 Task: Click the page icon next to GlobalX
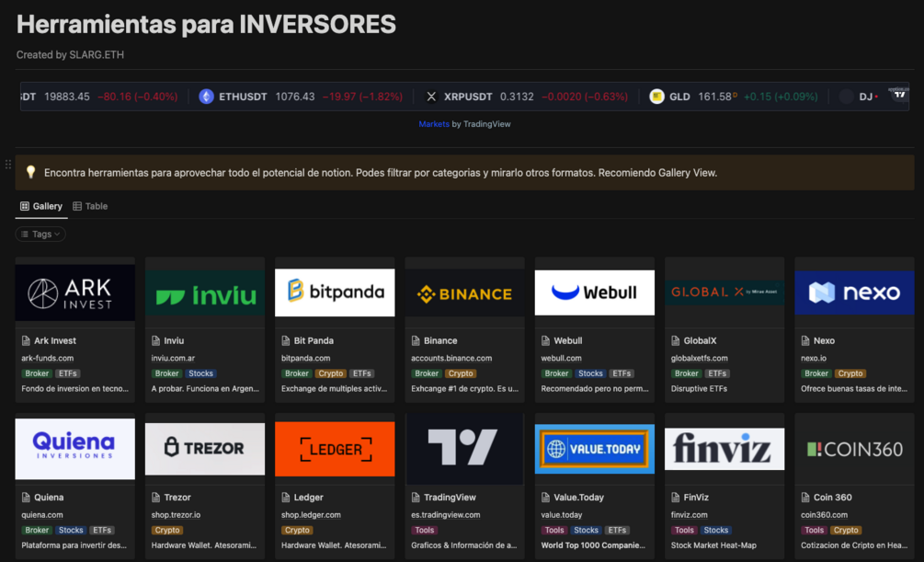point(676,340)
